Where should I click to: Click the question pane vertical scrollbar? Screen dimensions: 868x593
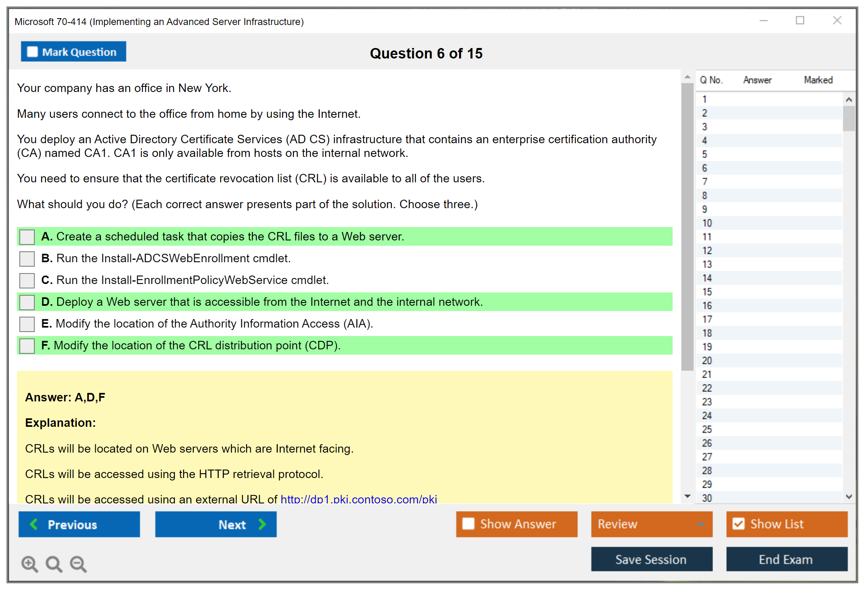click(687, 226)
